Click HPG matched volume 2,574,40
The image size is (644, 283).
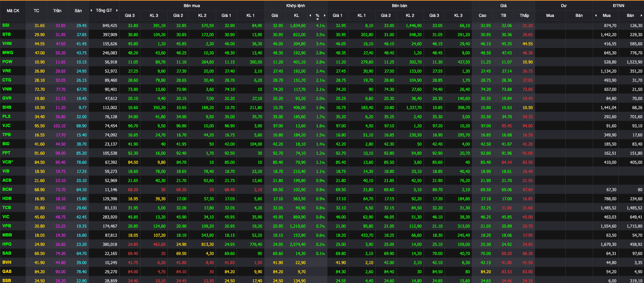click(298, 245)
